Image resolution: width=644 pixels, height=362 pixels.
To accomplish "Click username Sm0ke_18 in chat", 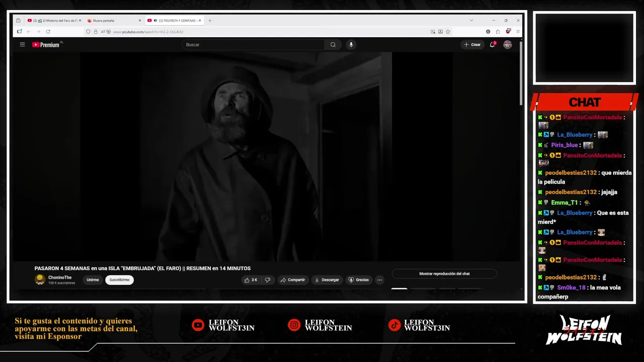I will (571, 288).
